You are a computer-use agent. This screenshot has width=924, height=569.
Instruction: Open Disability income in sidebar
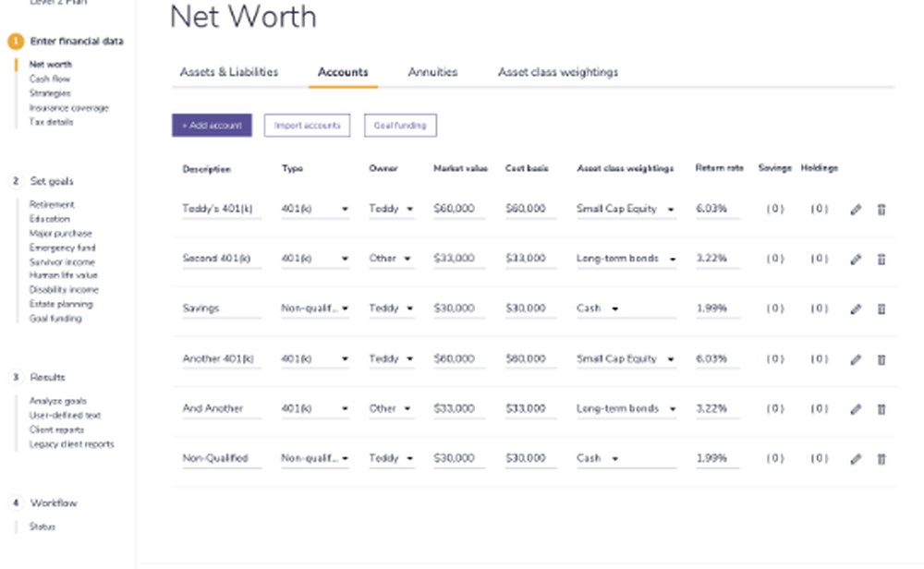point(64,290)
